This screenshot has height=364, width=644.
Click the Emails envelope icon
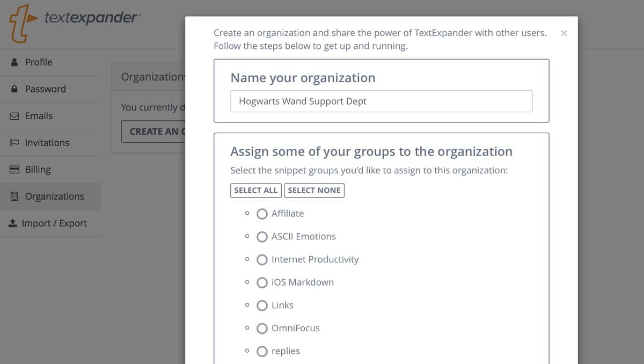point(14,116)
